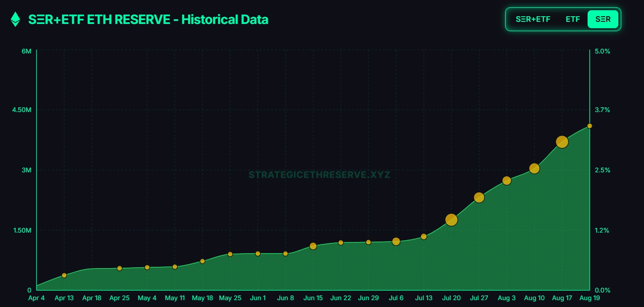Viewport: 644px width, 307px height.
Task: Click the May 11 data point
Action: [175, 267]
